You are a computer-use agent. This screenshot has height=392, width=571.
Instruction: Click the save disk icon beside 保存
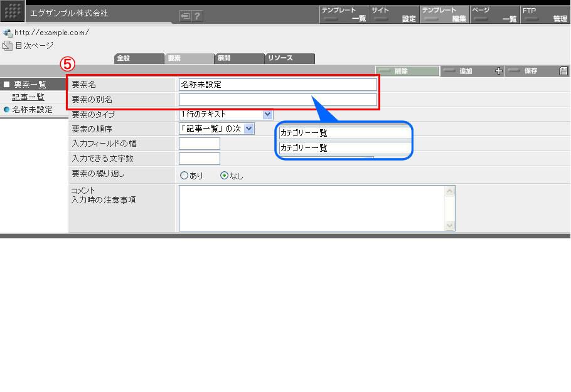coord(563,71)
